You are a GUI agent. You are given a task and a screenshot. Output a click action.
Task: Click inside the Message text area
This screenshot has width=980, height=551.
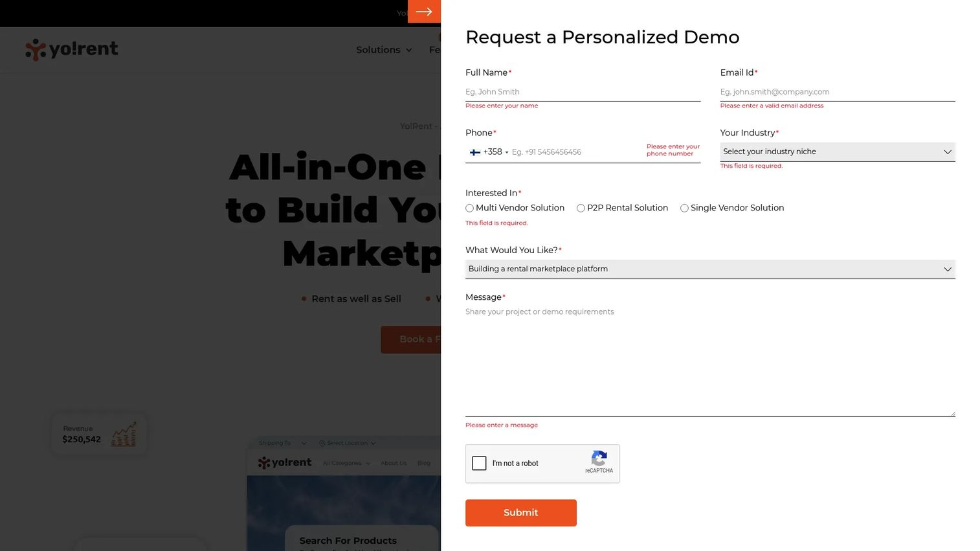[710, 361]
